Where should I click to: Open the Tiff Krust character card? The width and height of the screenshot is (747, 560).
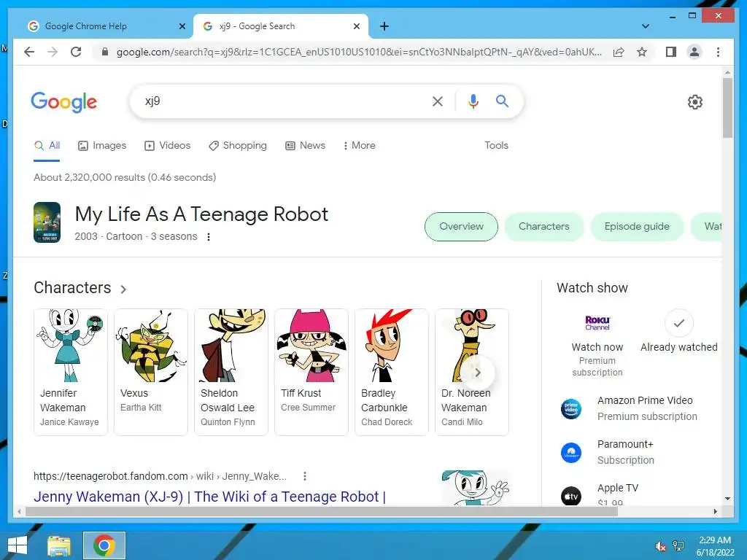coord(311,372)
